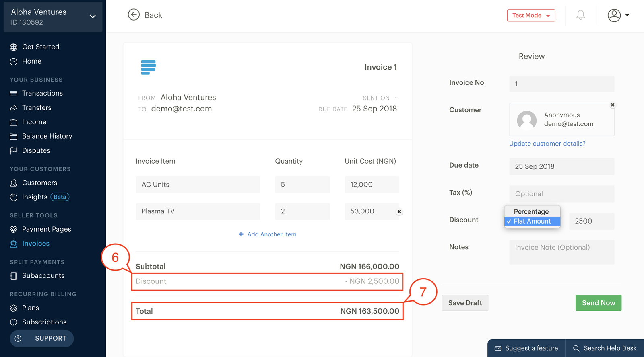Click the Disputes flag icon in sidebar
The image size is (644, 357).
click(x=14, y=151)
